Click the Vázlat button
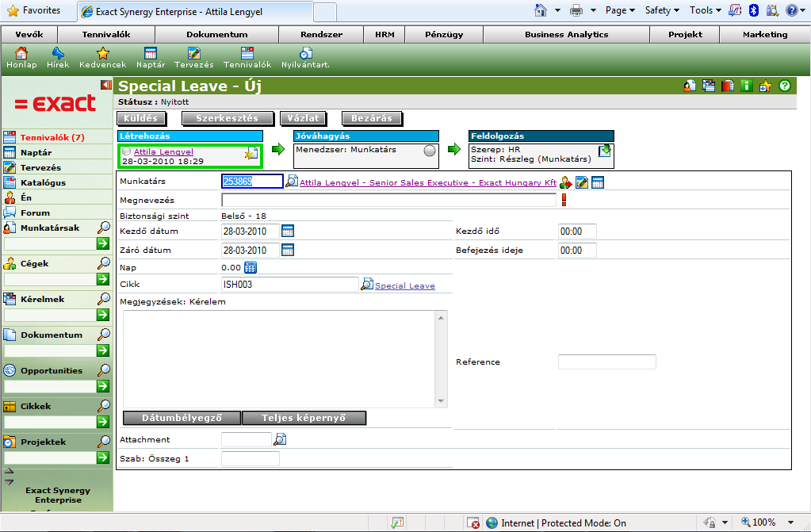This screenshot has height=532, width=811. [x=304, y=118]
